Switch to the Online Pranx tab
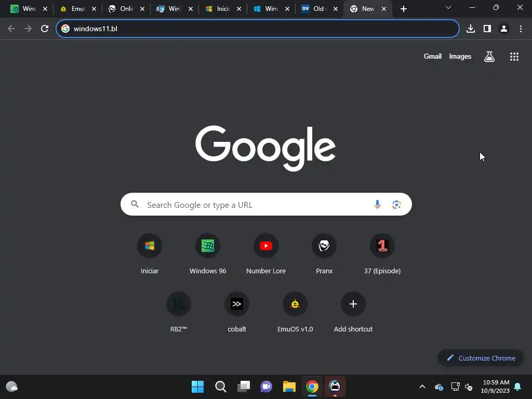The image size is (532, 399). tap(121, 9)
